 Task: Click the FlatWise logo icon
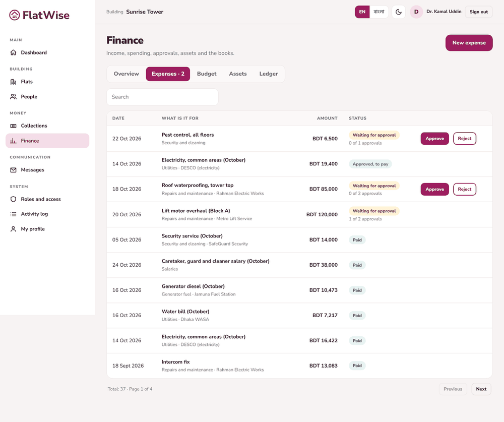pos(15,15)
